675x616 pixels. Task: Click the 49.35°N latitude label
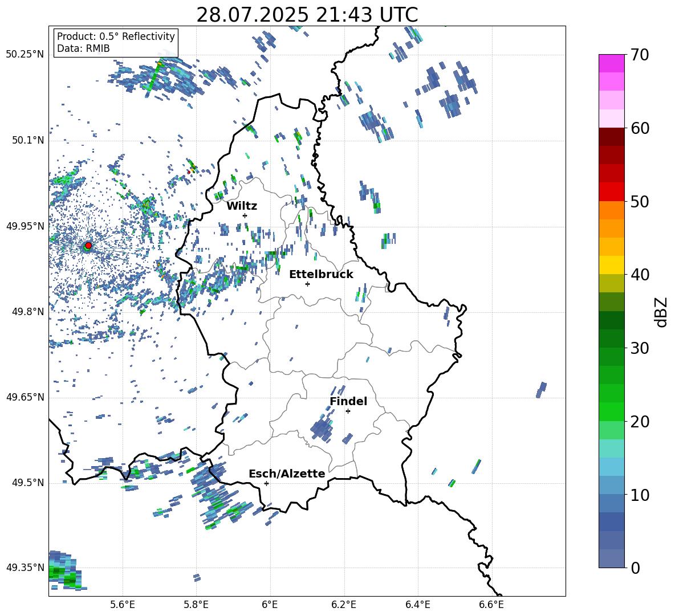tap(25, 568)
